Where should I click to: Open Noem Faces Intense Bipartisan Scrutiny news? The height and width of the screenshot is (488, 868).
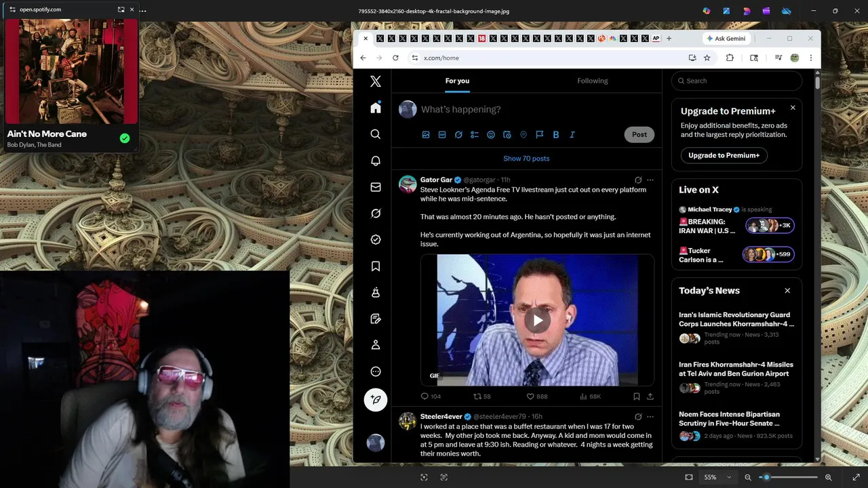736,425
